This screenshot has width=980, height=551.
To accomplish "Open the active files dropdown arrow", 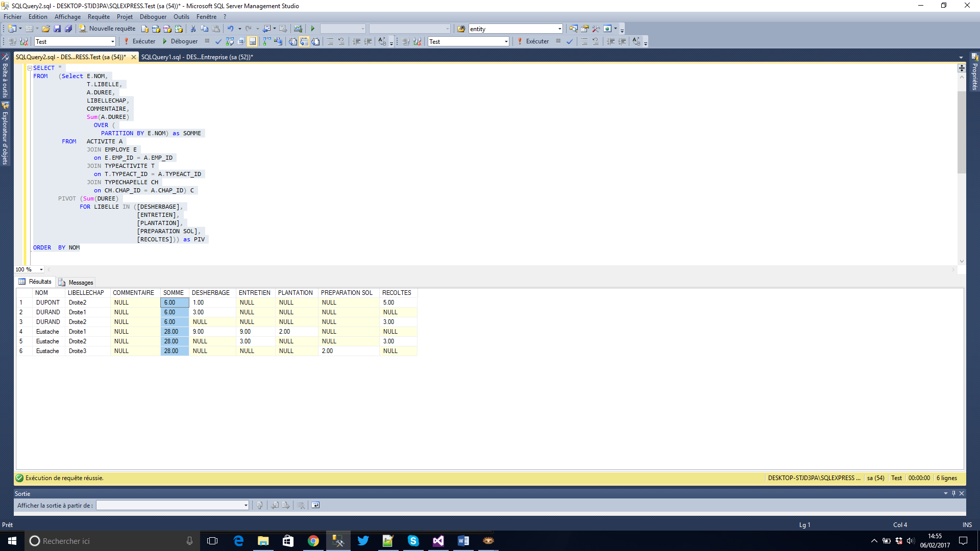I will pyautogui.click(x=961, y=58).
